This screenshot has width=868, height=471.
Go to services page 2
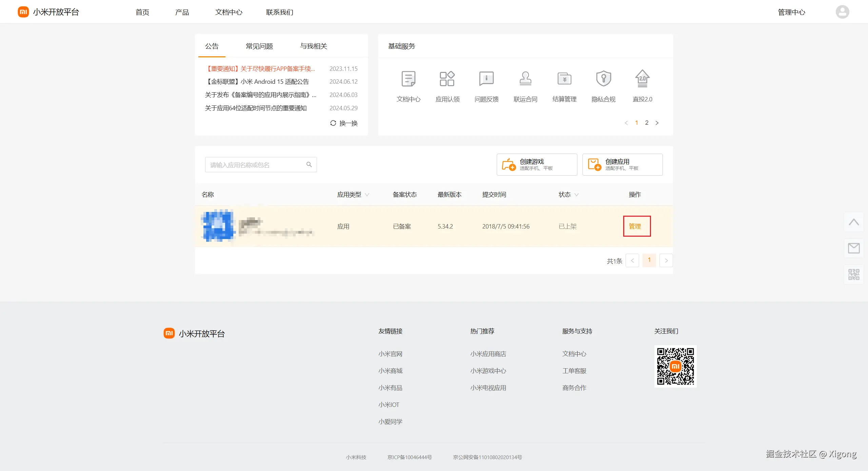click(x=647, y=123)
